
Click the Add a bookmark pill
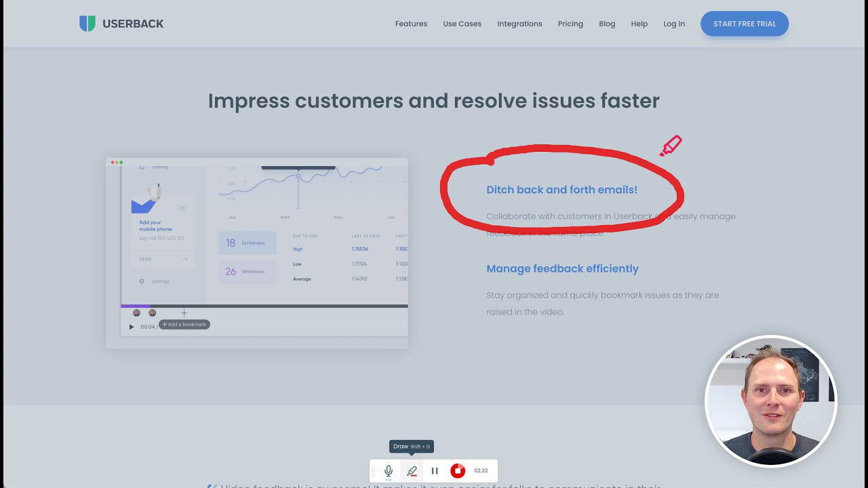pos(184,325)
